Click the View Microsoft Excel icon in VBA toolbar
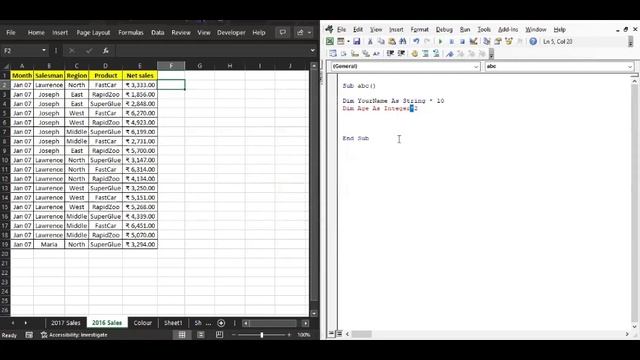This screenshot has height=360, width=640. click(330, 41)
